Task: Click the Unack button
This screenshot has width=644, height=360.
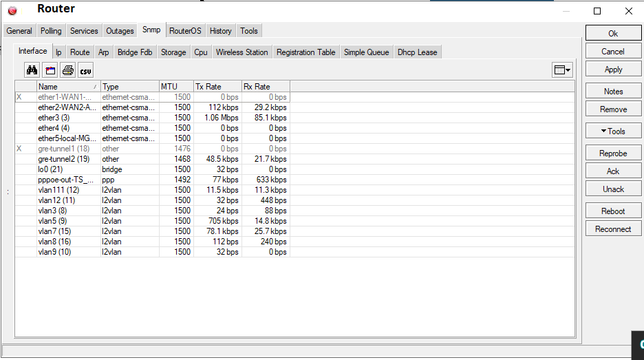Action: click(x=613, y=189)
